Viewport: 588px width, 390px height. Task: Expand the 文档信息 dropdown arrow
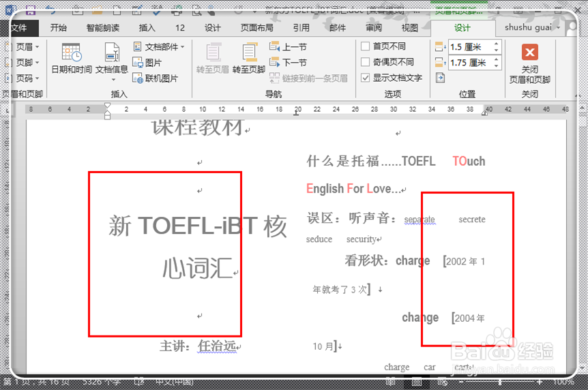113,80
